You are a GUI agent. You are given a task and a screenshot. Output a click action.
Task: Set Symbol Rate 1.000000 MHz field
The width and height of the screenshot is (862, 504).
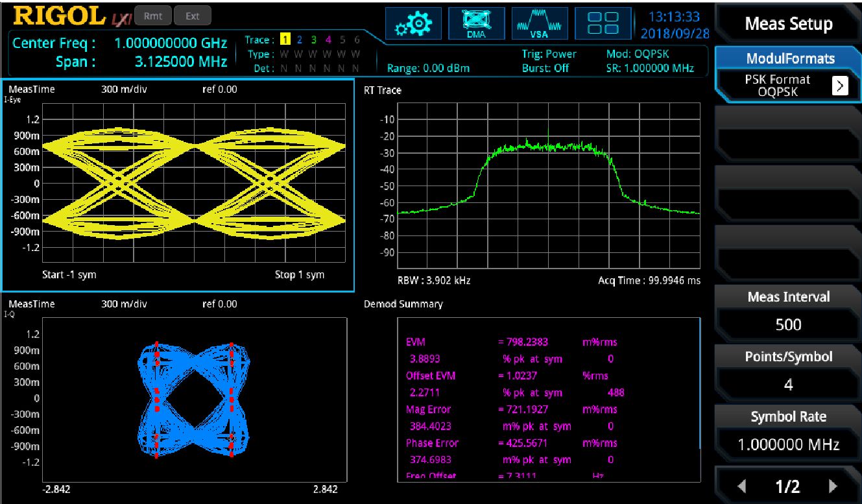point(788,444)
